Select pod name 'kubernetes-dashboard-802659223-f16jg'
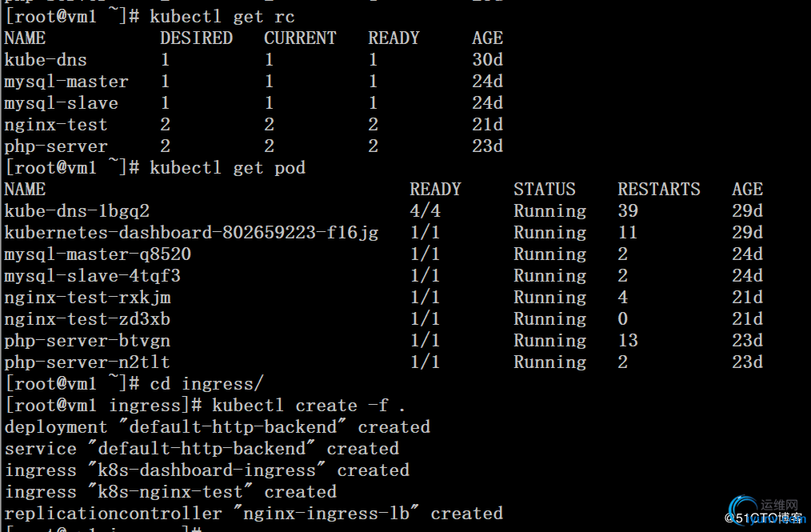This screenshot has width=811, height=532. [191, 233]
